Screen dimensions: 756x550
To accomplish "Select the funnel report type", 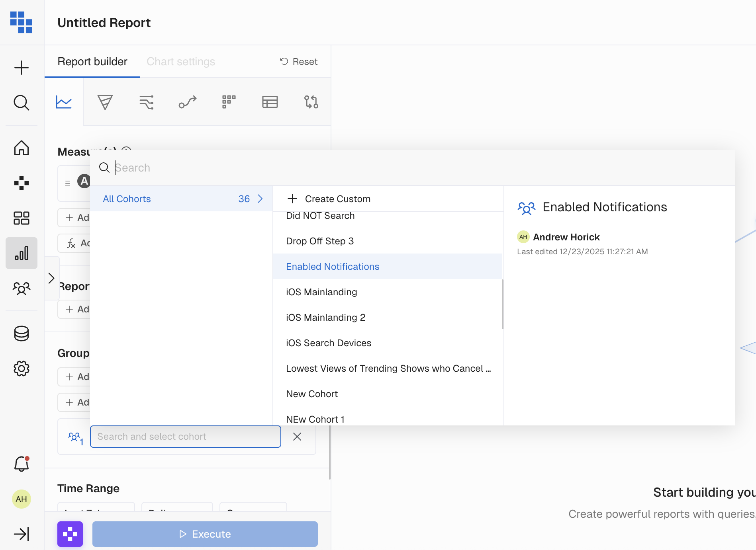I will pos(105,102).
